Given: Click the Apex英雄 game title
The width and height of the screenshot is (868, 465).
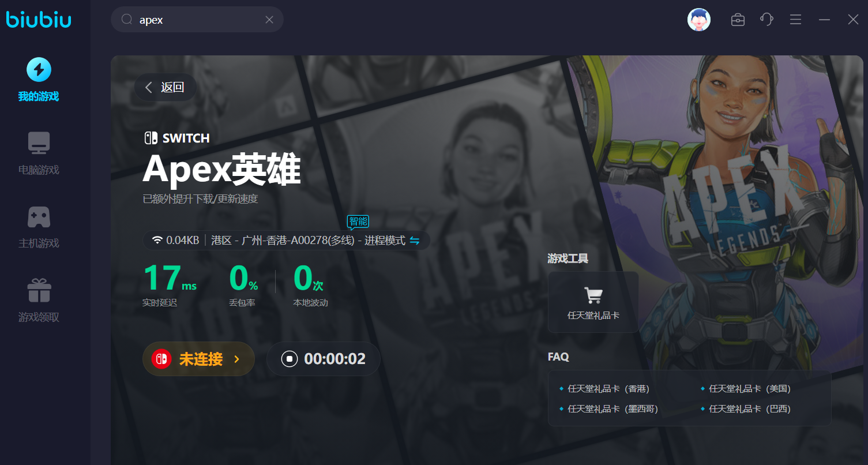Looking at the screenshot, I should [222, 170].
